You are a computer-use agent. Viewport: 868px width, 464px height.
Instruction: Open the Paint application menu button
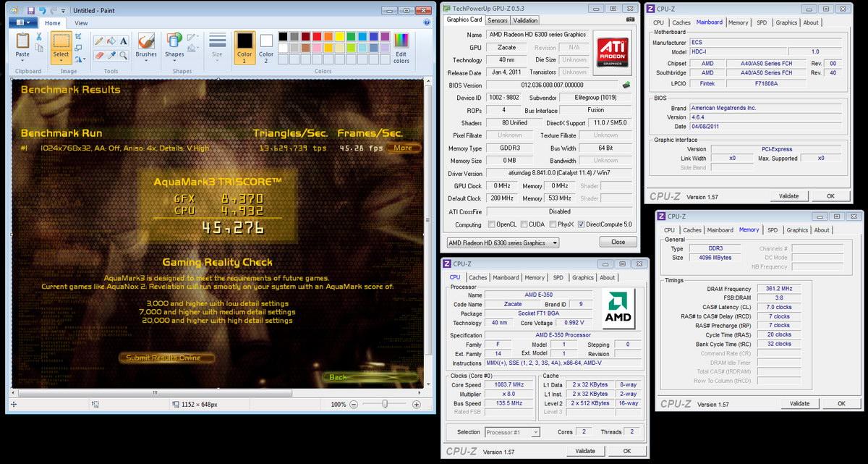25,23
